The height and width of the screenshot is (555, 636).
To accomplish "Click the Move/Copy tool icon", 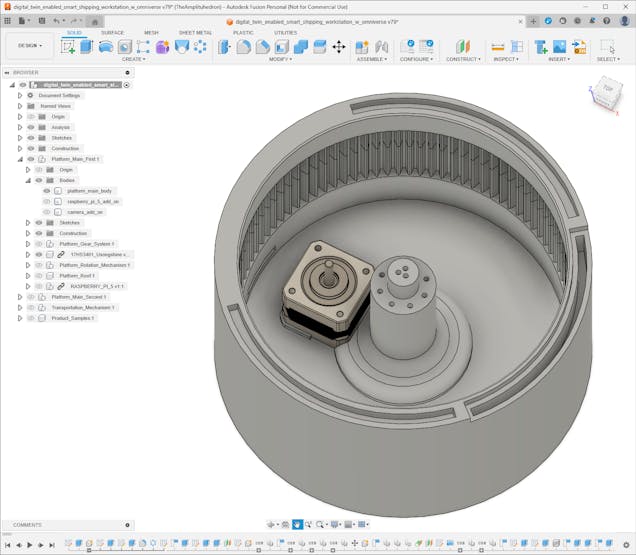I will pyautogui.click(x=339, y=46).
